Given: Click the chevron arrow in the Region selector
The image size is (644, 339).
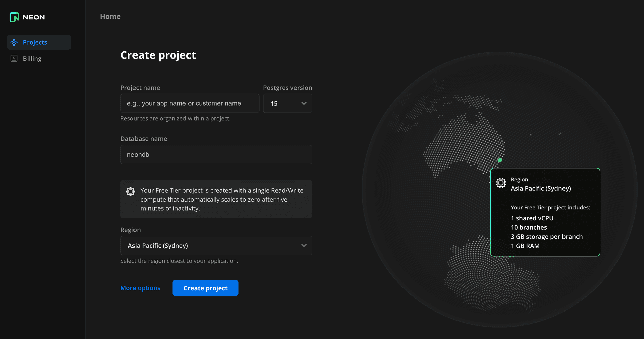Looking at the screenshot, I should [304, 245].
